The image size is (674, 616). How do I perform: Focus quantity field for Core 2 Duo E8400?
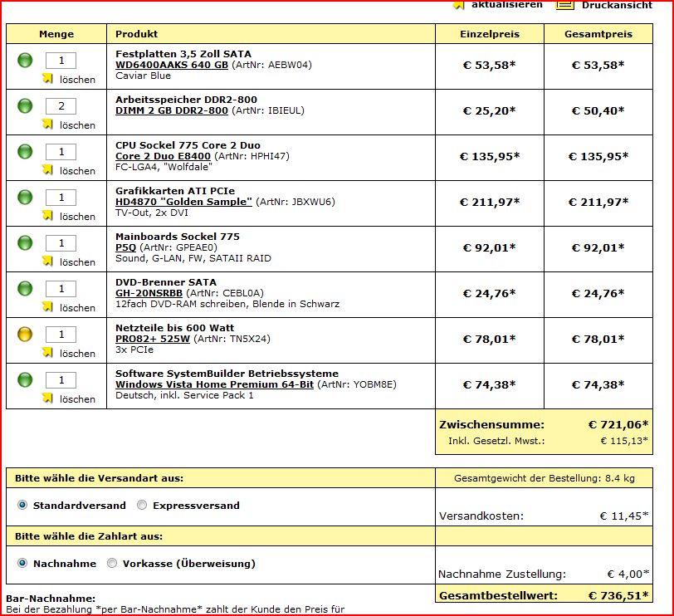click(x=61, y=152)
